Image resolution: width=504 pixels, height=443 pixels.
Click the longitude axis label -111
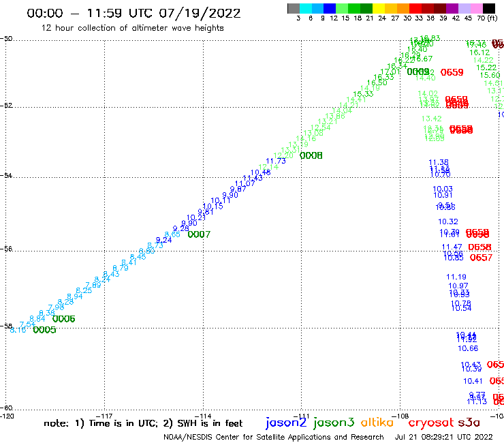[302, 416]
